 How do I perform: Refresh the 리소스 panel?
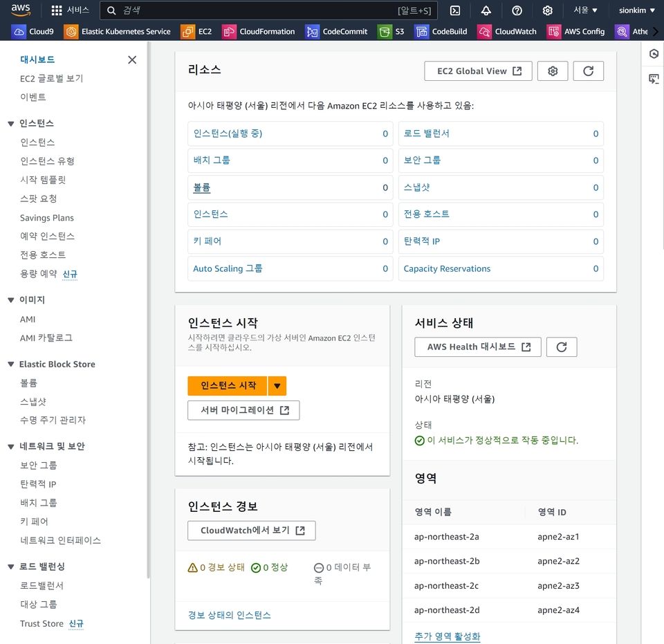[x=588, y=71]
